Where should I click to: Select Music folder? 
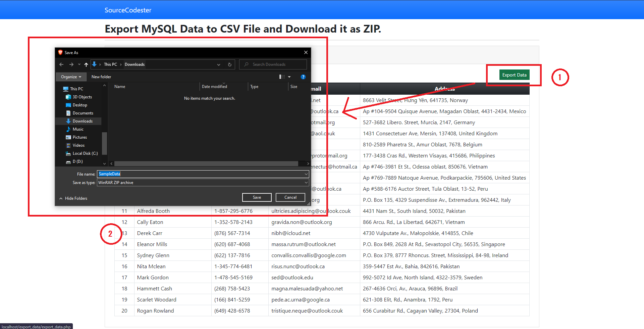pyautogui.click(x=78, y=129)
